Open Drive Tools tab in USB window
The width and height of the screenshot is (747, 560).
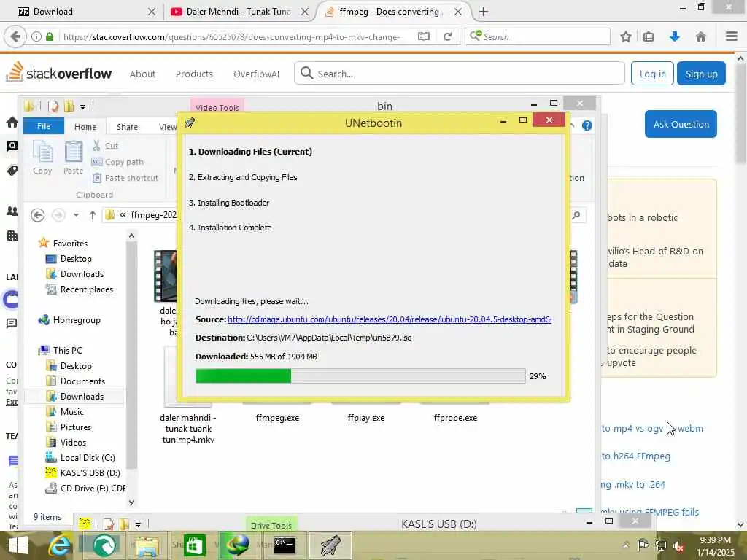[271, 525]
